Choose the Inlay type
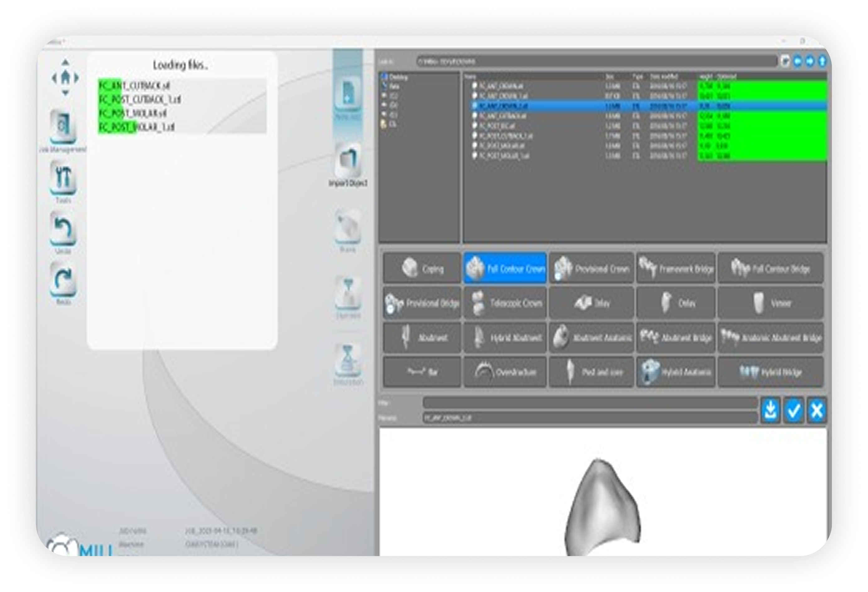This screenshot has height=592, width=868. pos(591,303)
